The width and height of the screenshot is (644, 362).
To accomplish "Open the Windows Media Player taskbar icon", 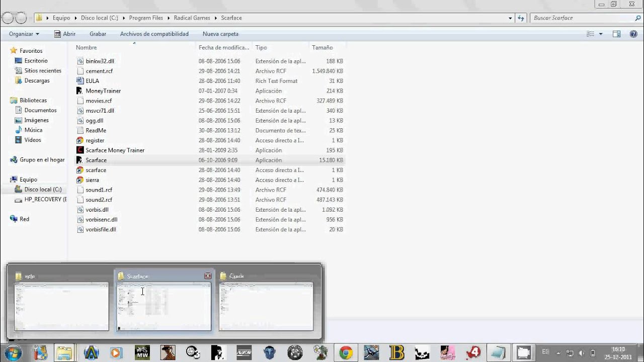I will coord(116,352).
